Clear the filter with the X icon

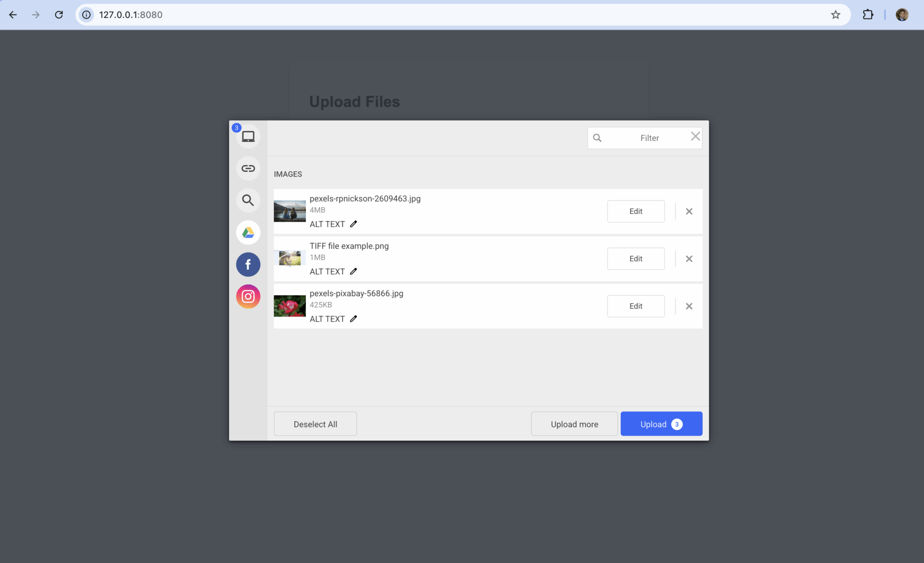point(695,136)
